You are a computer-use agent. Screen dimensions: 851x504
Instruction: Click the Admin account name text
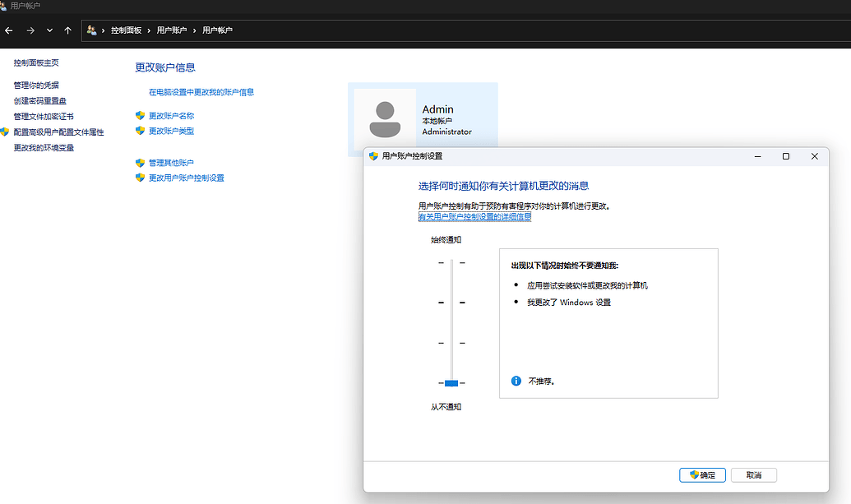coord(438,109)
